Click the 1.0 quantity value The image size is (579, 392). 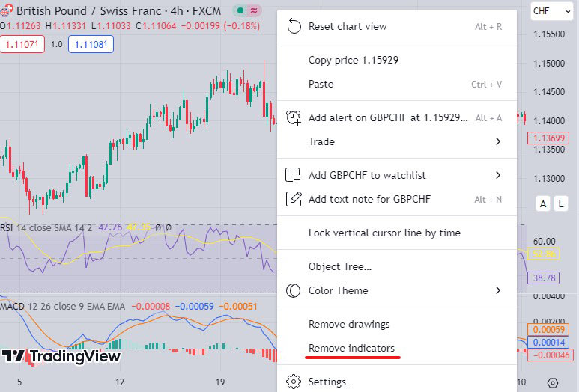tap(56, 44)
